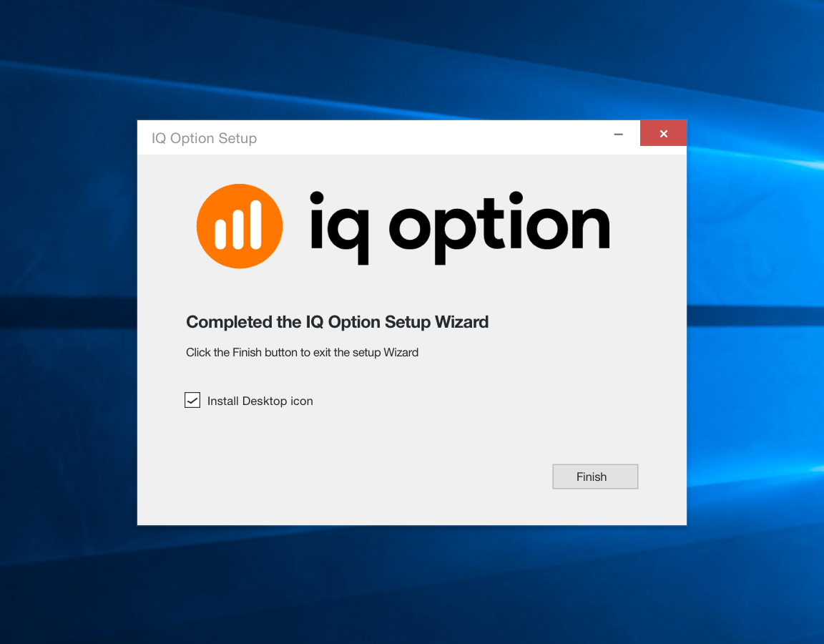Uncheck the Install Desktop icon checkbox
Screen dimensions: 824x644
(192, 400)
